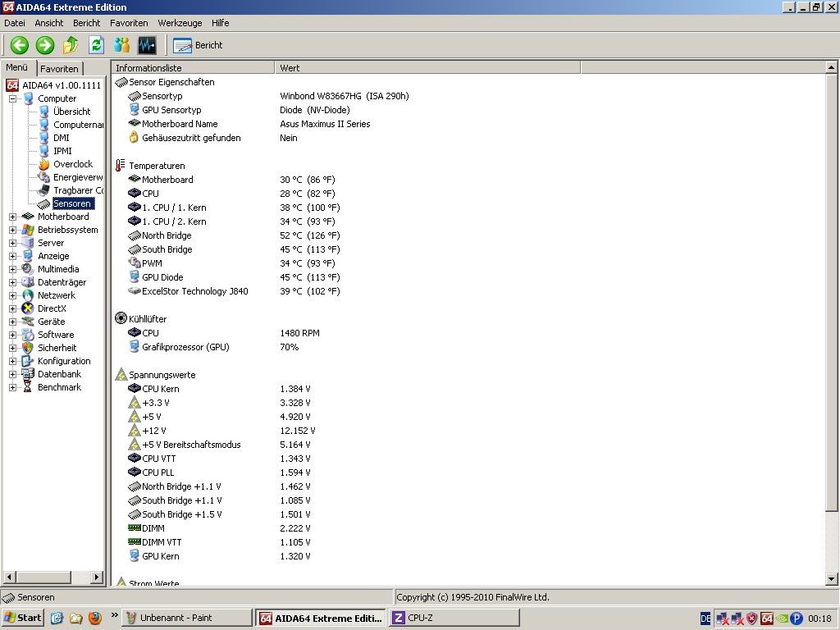Expand the DirectX tree node
Screen dimensions: 840x630
[x=12, y=308]
